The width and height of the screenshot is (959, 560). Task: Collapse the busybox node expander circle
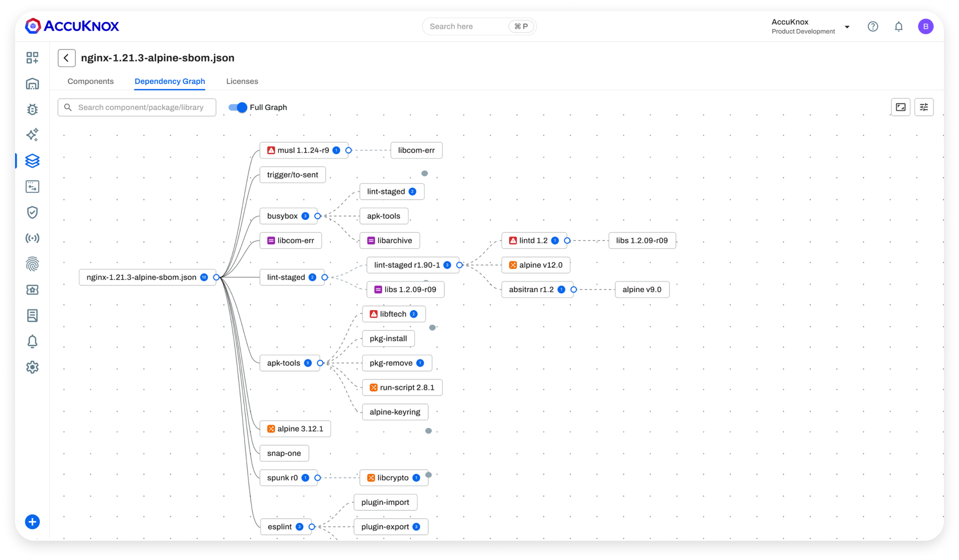click(x=317, y=216)
